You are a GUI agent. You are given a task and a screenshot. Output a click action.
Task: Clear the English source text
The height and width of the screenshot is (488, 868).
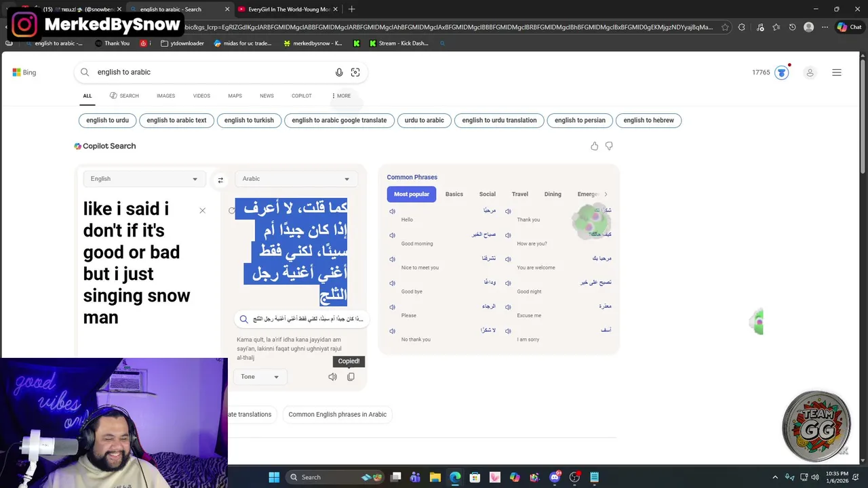pyautogui.click(x=202, y=211)
